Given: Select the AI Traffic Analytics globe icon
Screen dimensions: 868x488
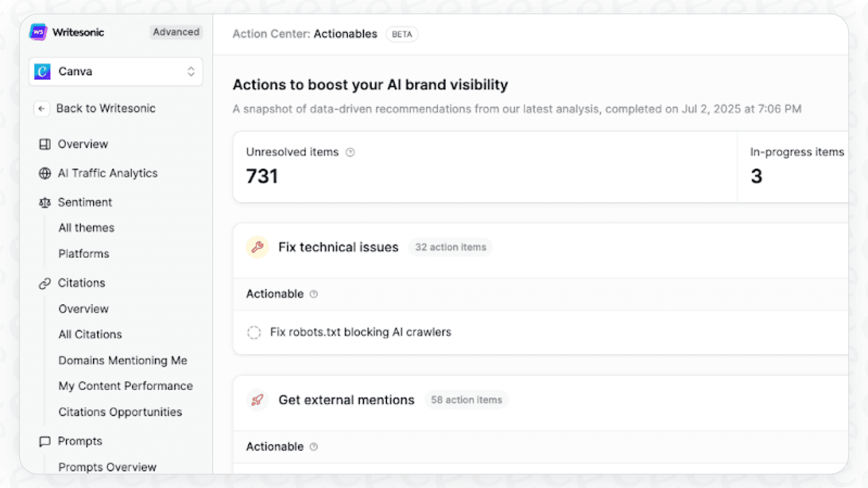Looking at the screenshot, I should (x=44, y=173).
